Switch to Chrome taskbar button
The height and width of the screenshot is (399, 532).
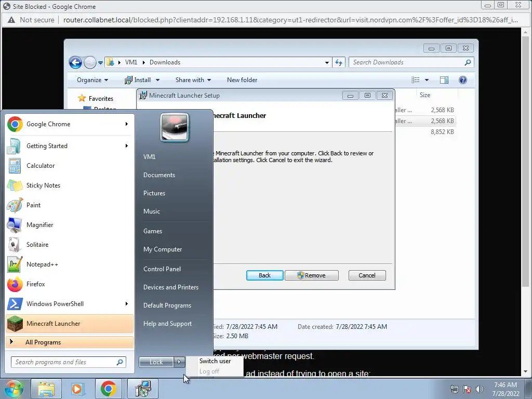(x=108, y=389)
